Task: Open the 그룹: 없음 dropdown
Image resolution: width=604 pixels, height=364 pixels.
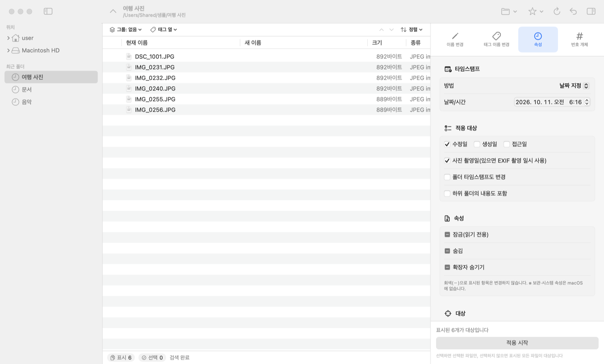Action: coord(126,29)
